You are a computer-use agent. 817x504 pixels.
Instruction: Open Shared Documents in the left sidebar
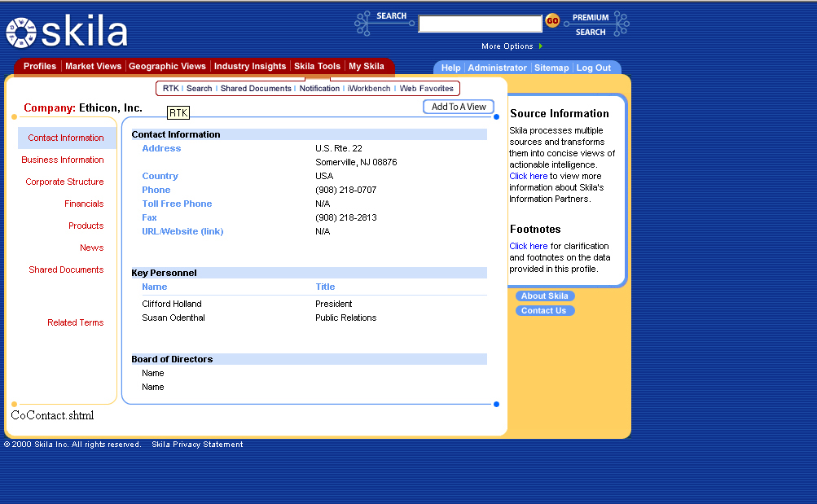[x=66, y=270]
